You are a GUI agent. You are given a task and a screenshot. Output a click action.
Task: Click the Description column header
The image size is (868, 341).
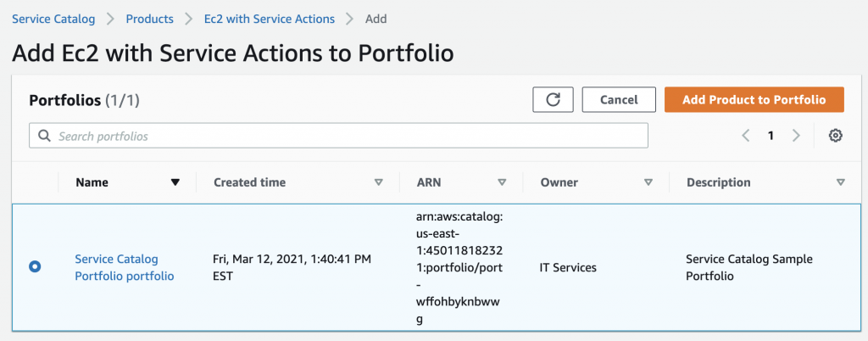(719, 182)
